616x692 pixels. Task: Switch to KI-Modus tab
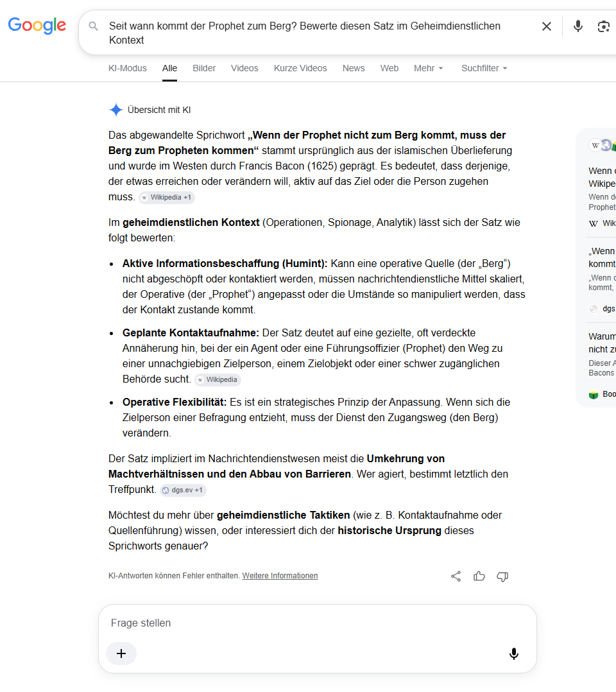pyautogui.click(x=128, y=69)
